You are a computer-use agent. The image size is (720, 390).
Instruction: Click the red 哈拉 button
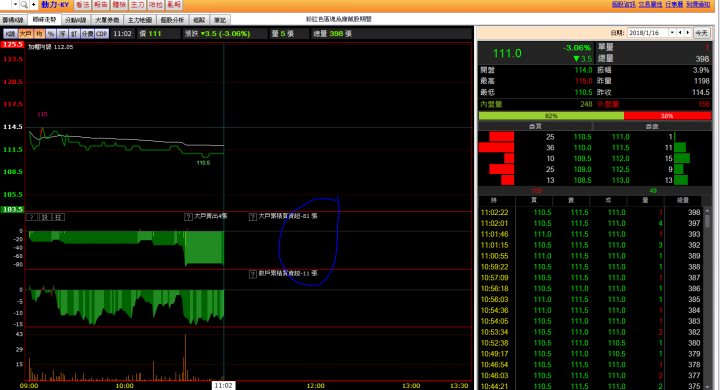[156, 5]
